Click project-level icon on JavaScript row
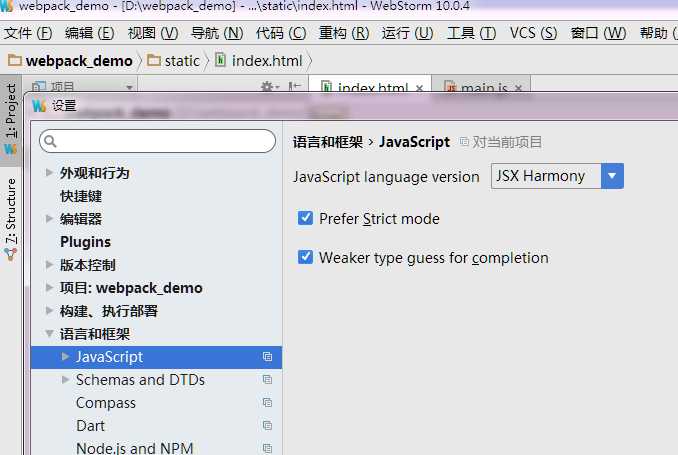The width and height of the screenshot is (678, 455). (267, 357)
